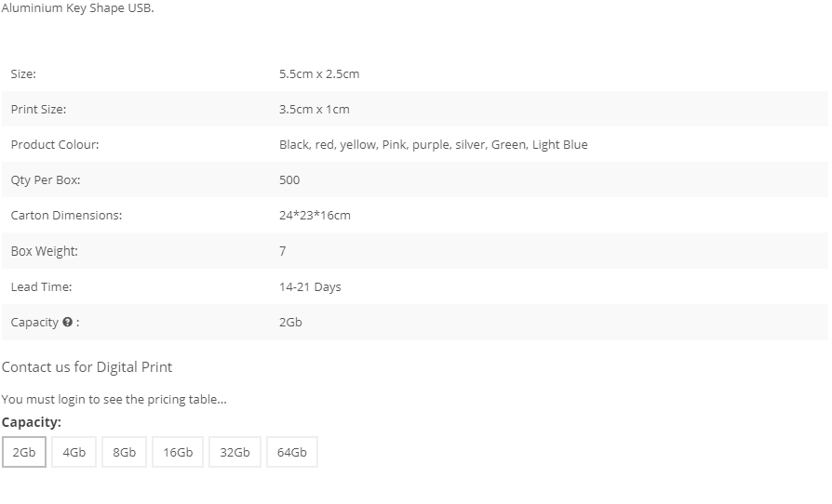Click the Capacity help question-mark icon
Image resolution: width=832 pixels, height=504 pixels.
pyautogui.click(x=67, y=322)
